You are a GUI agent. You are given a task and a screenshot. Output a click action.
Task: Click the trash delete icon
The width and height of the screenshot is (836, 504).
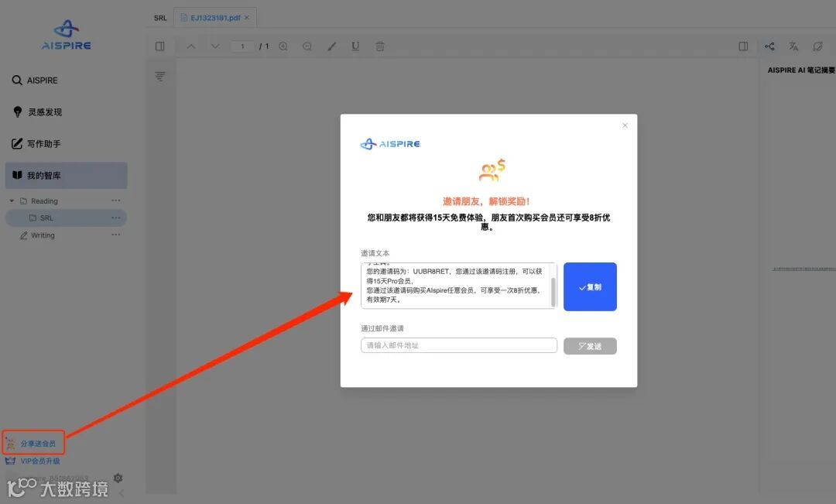coord(380,46)
